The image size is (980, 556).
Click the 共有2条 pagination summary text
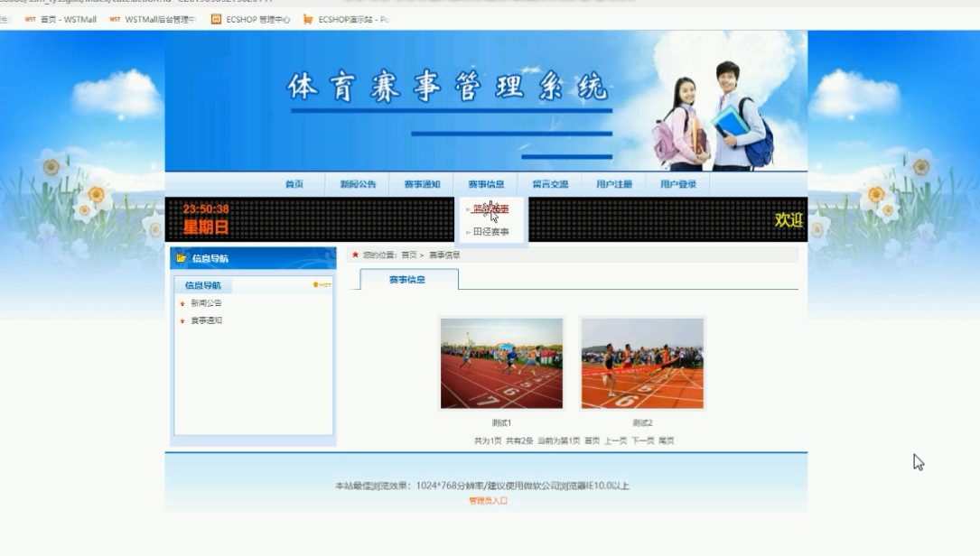(x=519, y=441)
